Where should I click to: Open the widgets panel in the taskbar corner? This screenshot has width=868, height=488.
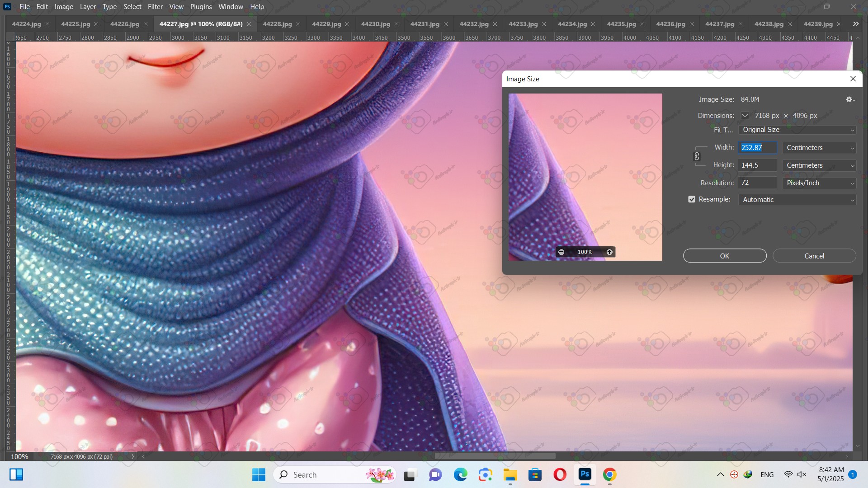[x=16, y=474]
